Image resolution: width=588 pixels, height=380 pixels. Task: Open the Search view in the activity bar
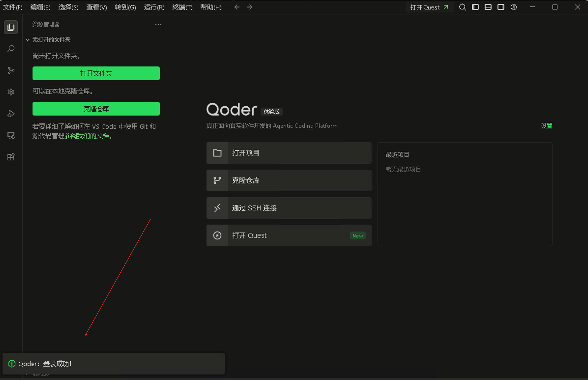click(x=11, y=49)
